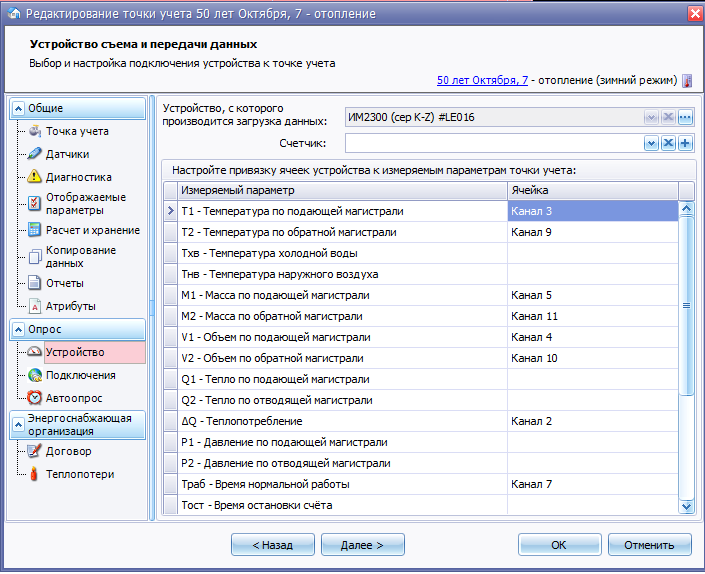Image resolution: width=705 pixels, height=574 pixels.
Task: Select Отчеты in the tree
Action: (x=65, y=283)
